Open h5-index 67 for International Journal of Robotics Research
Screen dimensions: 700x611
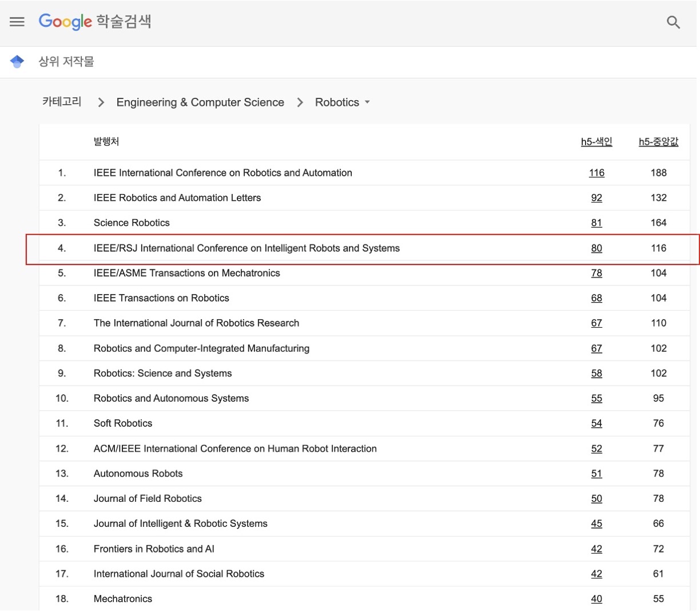(596, 323)
